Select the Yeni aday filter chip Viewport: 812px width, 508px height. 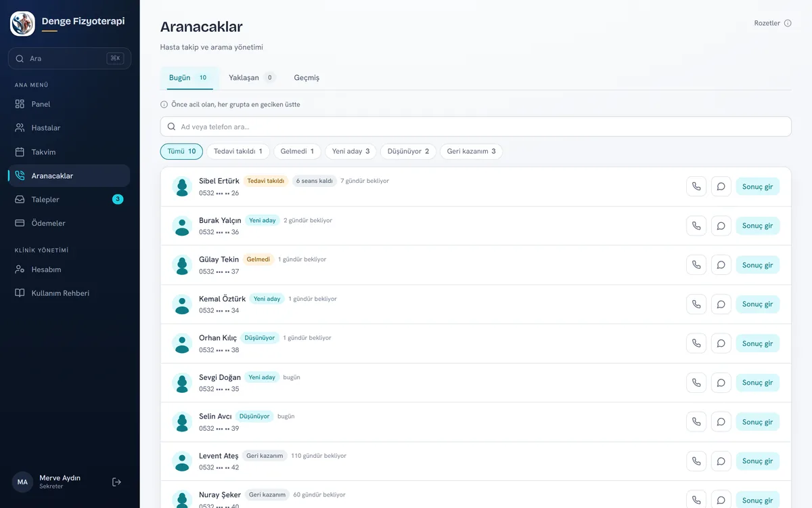(351, 151)
